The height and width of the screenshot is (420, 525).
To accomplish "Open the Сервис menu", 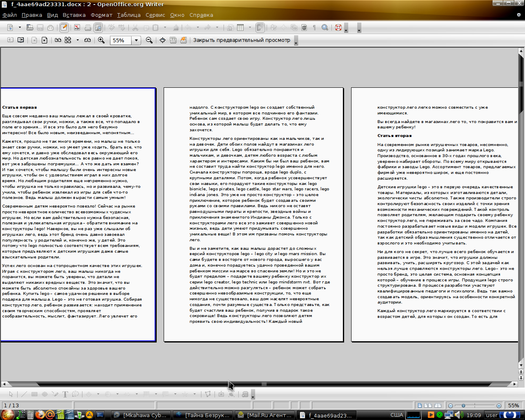I will click(x=155, y=15).
